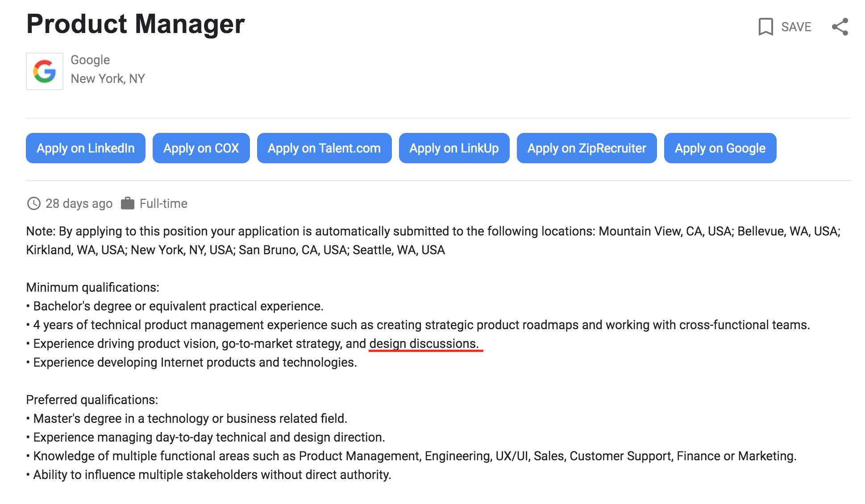Click the Knowledge of multiple functional areas line
Viewport: 865px width, 504px height.
pyautogui.click(x=412, y=456)
